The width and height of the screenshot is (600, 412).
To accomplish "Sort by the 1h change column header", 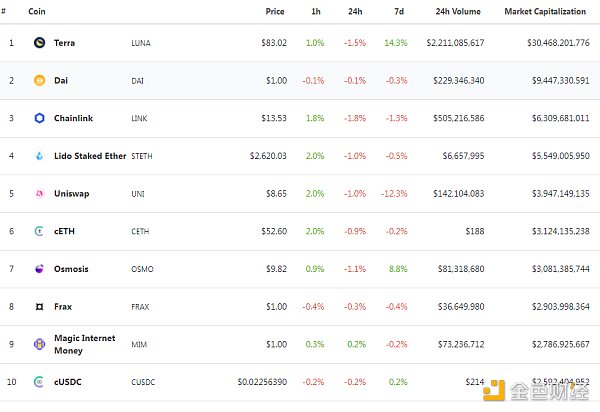I will click(318, 11).
